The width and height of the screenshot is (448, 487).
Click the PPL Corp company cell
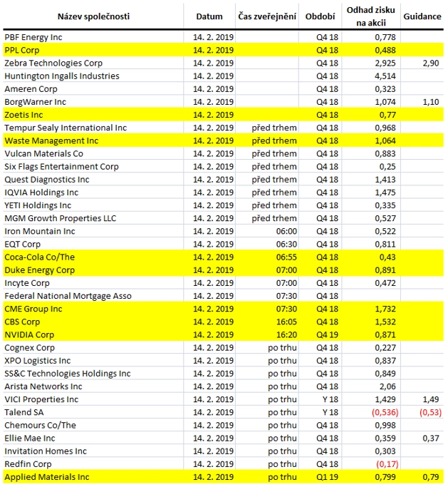21,51
